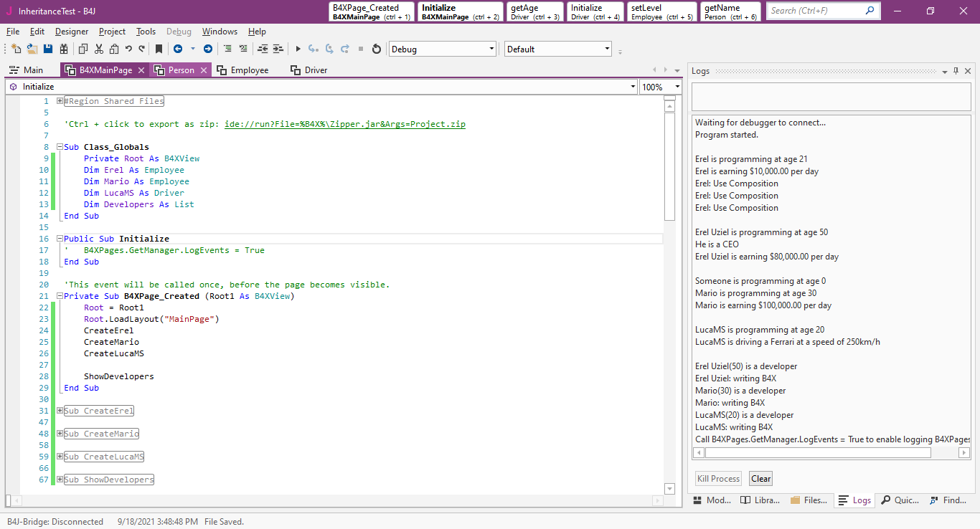Click the Save (floppy disk) toolbar icon
The width and height of the screenshot is (980, 529).
point(48,49)
